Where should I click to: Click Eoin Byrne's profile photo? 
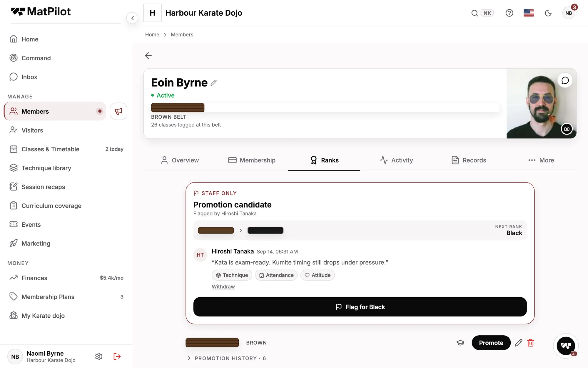click(x=541, y=104)
